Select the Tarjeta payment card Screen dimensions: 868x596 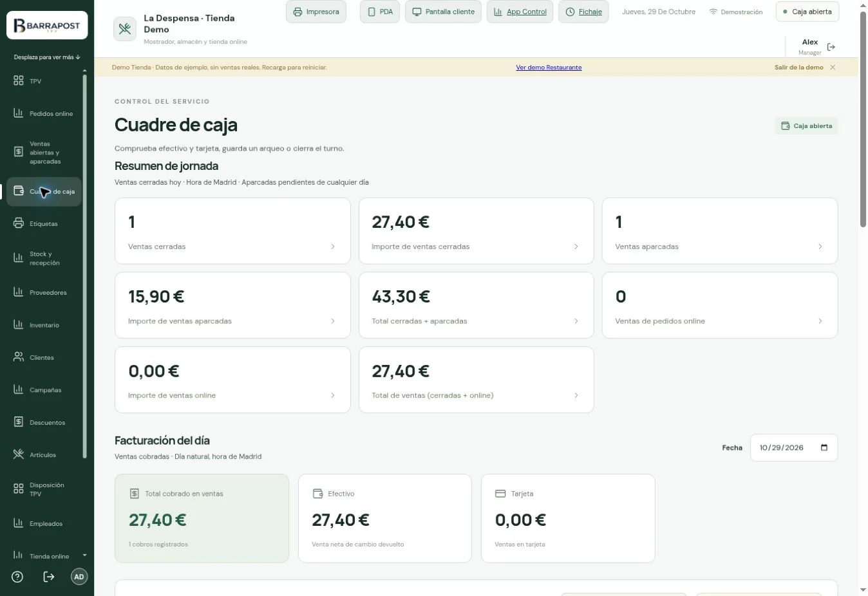(568, 519)
